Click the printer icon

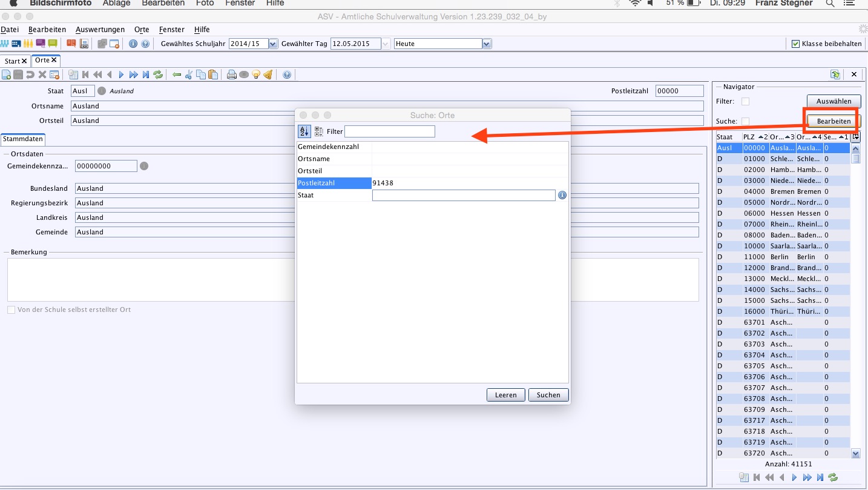(x=232, y=74)
